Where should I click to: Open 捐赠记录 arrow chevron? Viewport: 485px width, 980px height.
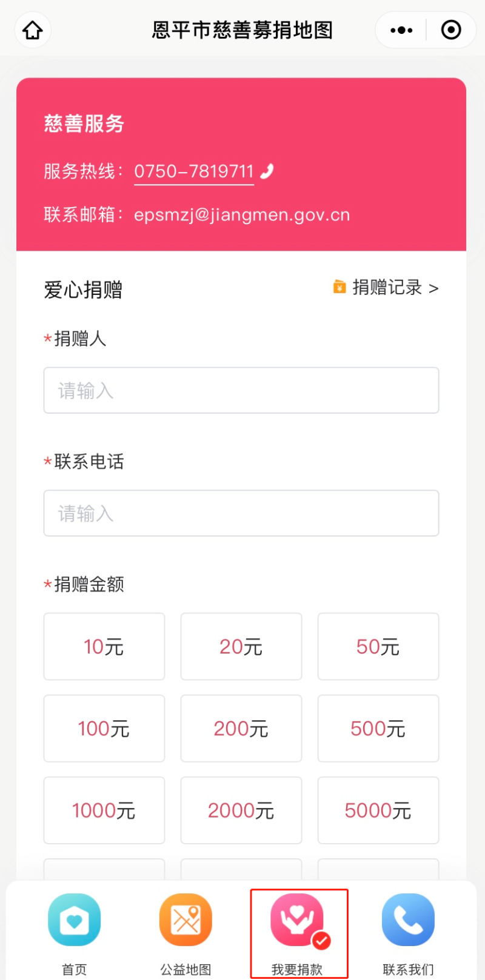click(x=433, y=288)
